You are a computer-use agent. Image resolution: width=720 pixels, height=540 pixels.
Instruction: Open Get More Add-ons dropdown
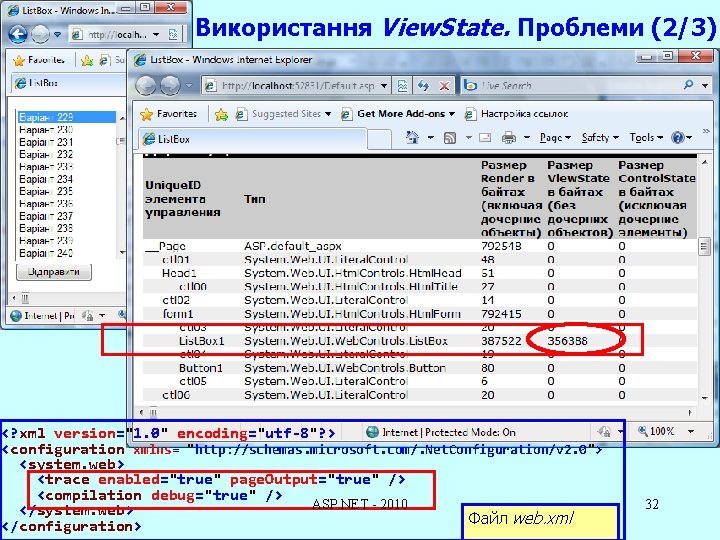pos(452,114)
